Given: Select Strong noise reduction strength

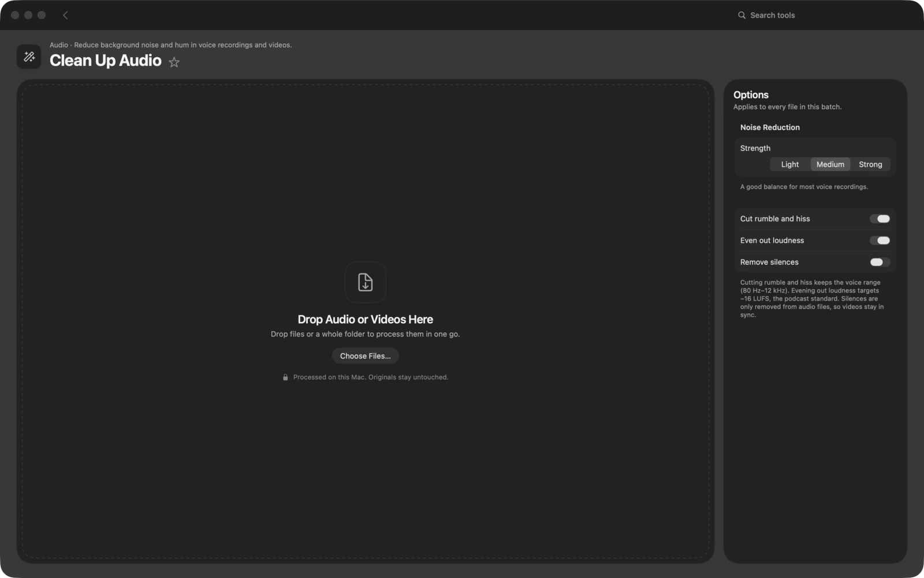Looking at the screenshot, I should point(870,164).
